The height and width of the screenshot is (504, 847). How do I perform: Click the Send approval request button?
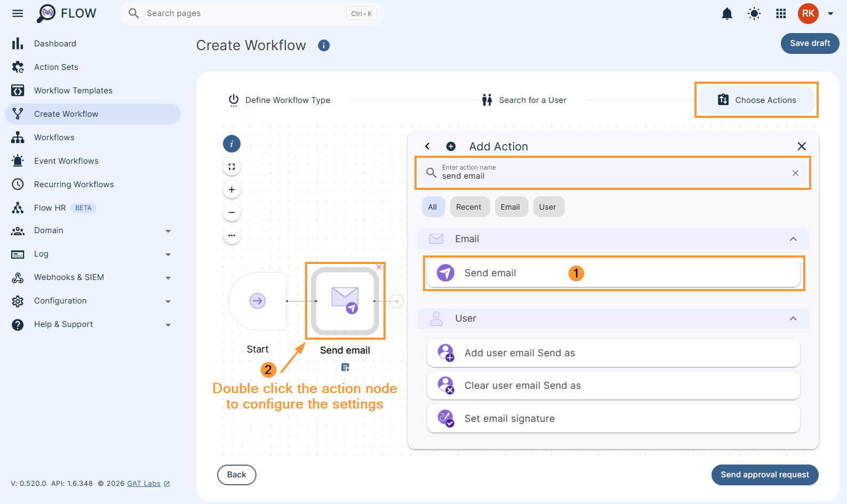click(765, 475)
